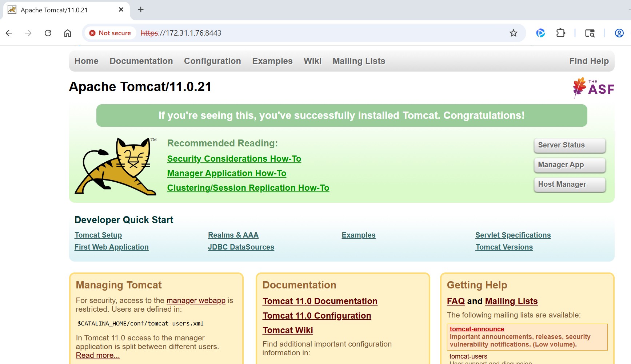Click the Read more... link
Screen dimensions: 631x364
(98, 355)
